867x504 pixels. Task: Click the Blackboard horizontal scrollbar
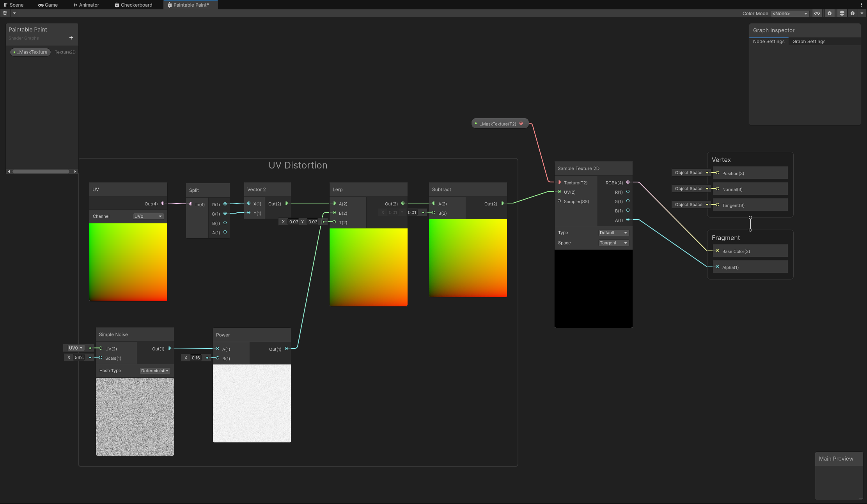point(41,172)
